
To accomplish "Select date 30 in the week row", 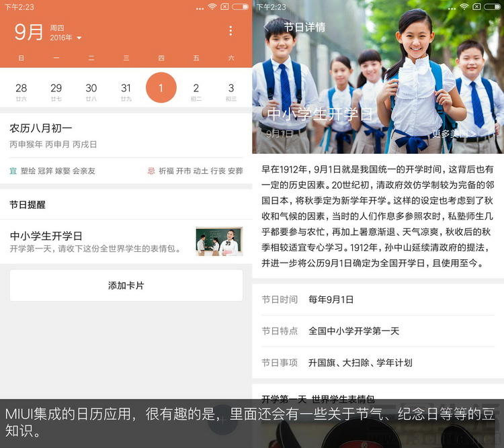I will [91, 91].
